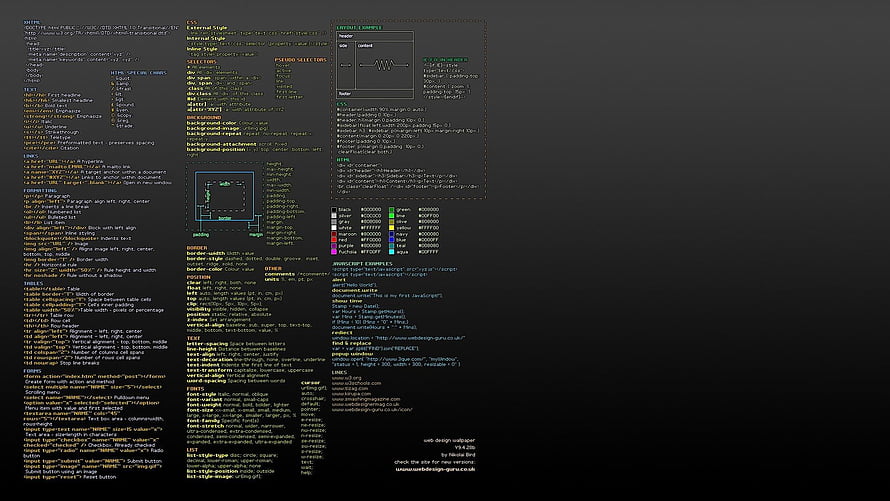Click the fuchsia color swatch

334,252
